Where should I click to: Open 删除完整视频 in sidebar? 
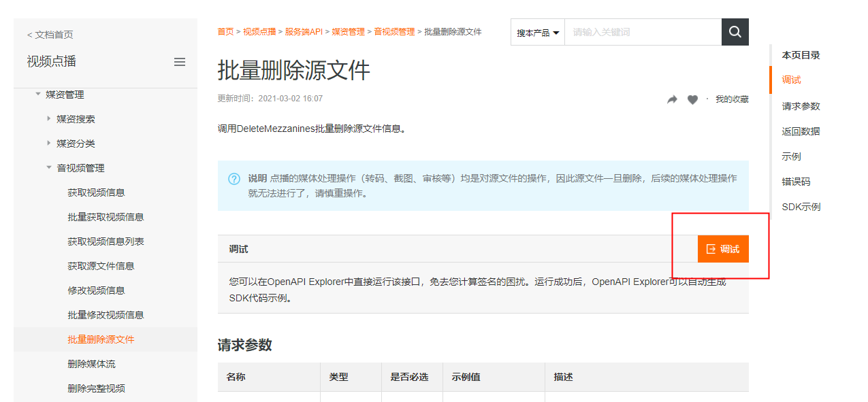coord(96,388)
